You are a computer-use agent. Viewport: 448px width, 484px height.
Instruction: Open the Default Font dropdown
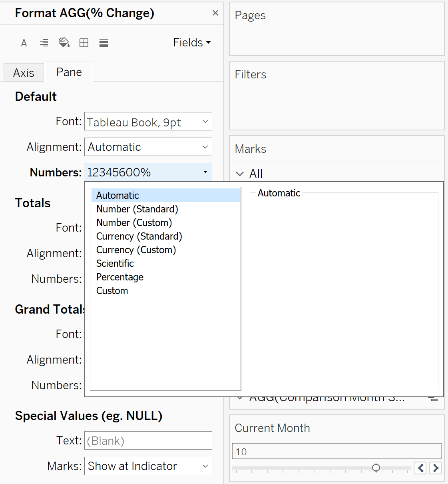[x=148, y=122]
